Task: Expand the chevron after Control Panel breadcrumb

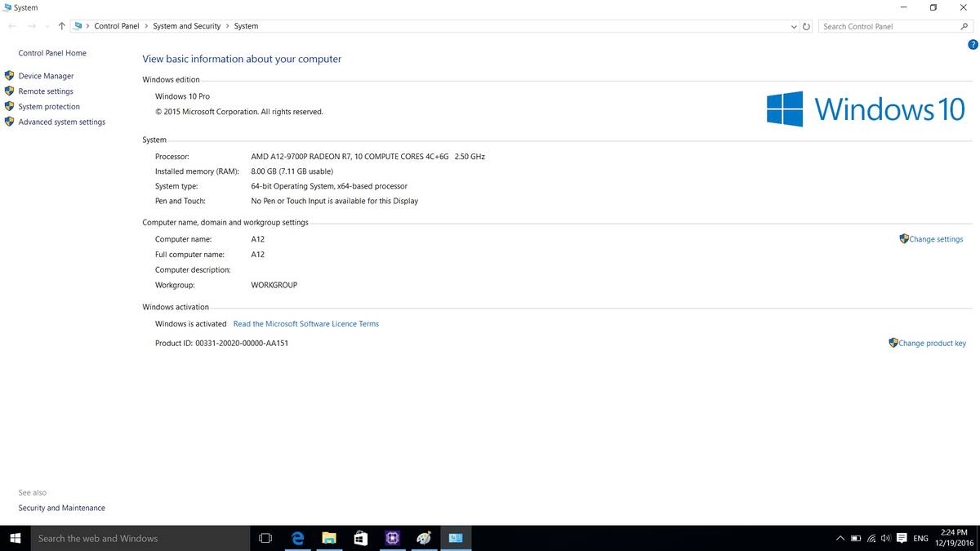Action: pos(146,26)
